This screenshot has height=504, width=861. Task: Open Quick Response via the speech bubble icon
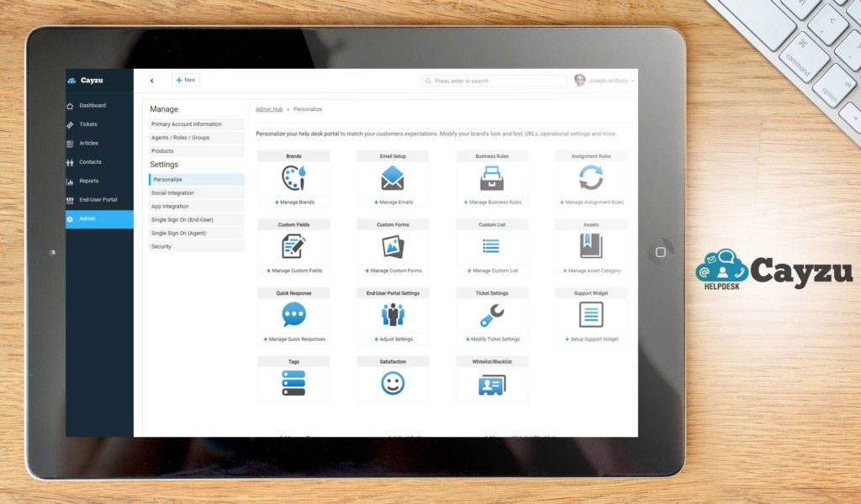click(x=293, y=314)
